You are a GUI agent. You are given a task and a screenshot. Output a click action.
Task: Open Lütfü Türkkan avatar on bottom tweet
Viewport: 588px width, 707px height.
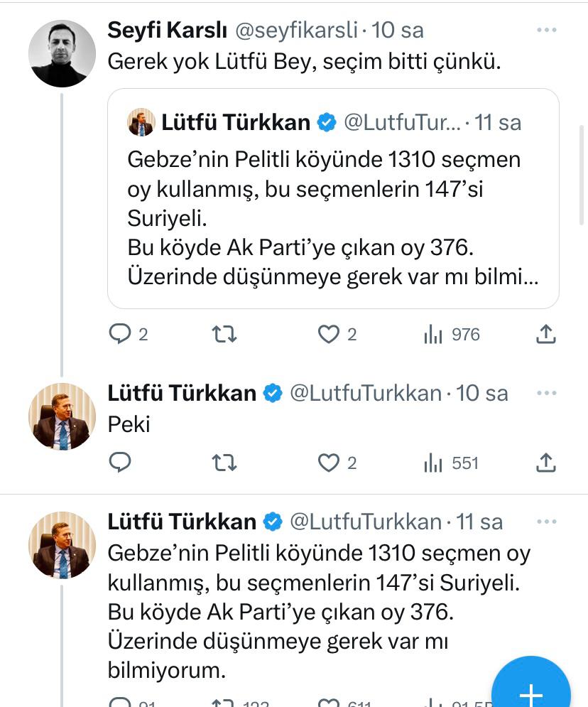[x=62, y=546]
